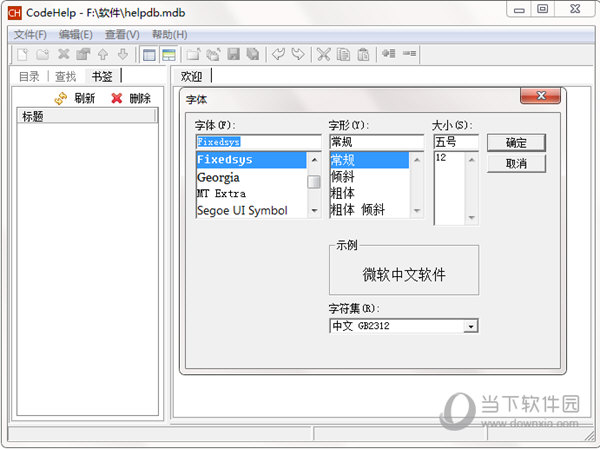Click the CodeHelp CH title bar icon
600x449 pixels.
click(15, 13)
